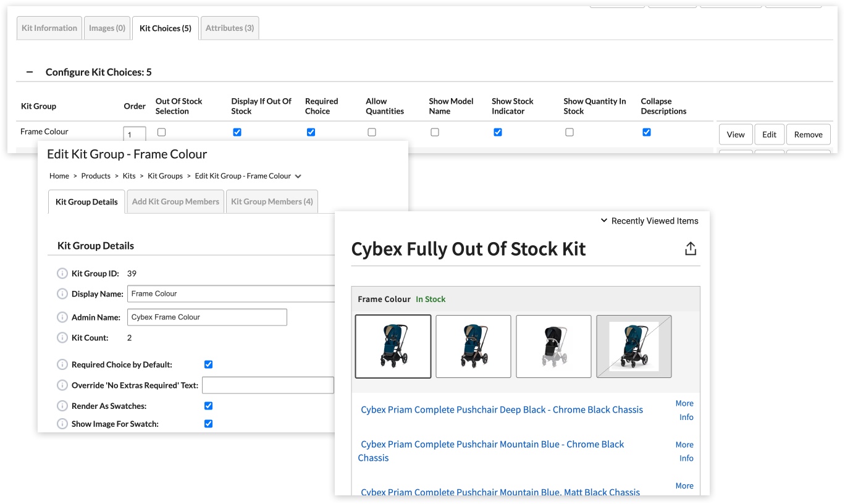This screenshot has height=504, width=845.
Task: Uncheck Display If Out Of Stock for Frame Colour
Action: 237,132
